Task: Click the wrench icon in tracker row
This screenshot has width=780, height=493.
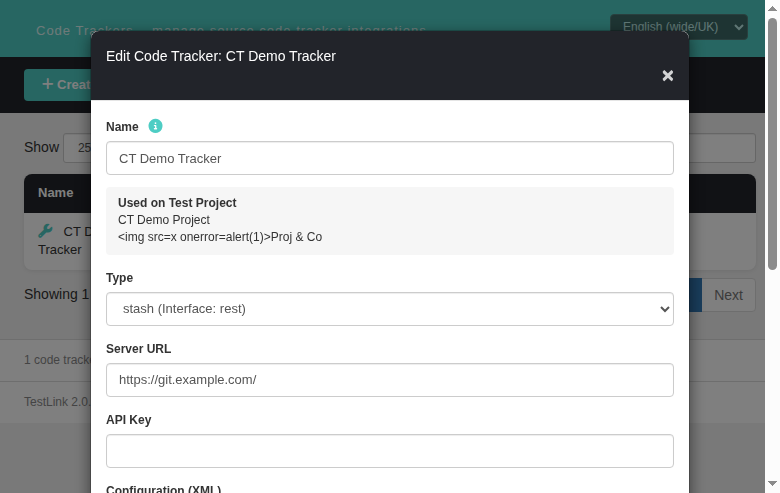Action: click(x=45, y=231)
